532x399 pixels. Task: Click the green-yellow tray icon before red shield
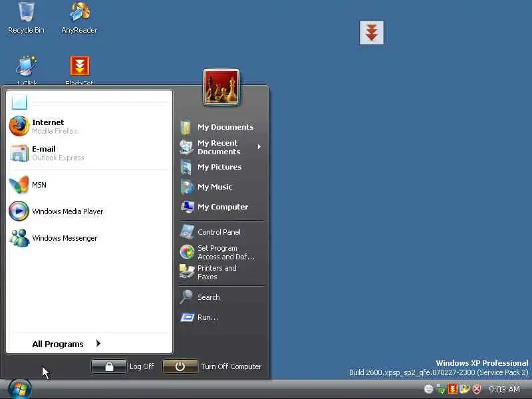[x=464, y=389]
